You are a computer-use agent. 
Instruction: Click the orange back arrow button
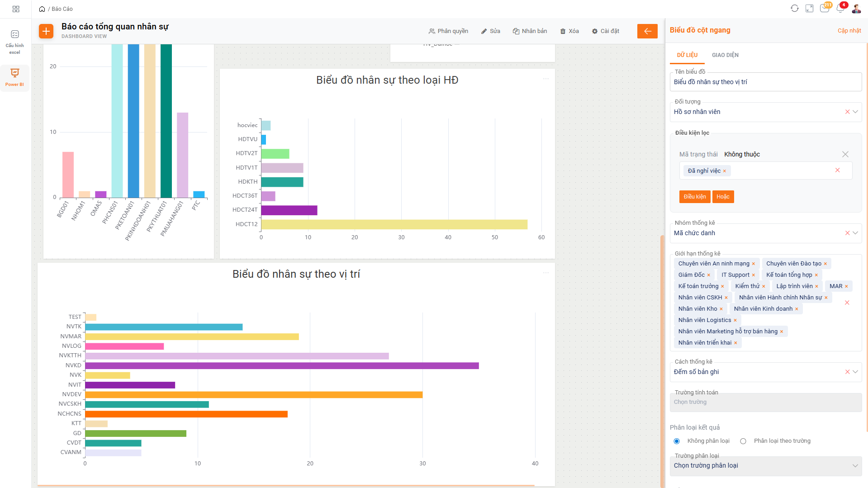pyautogui.click(x=647, y=31)
